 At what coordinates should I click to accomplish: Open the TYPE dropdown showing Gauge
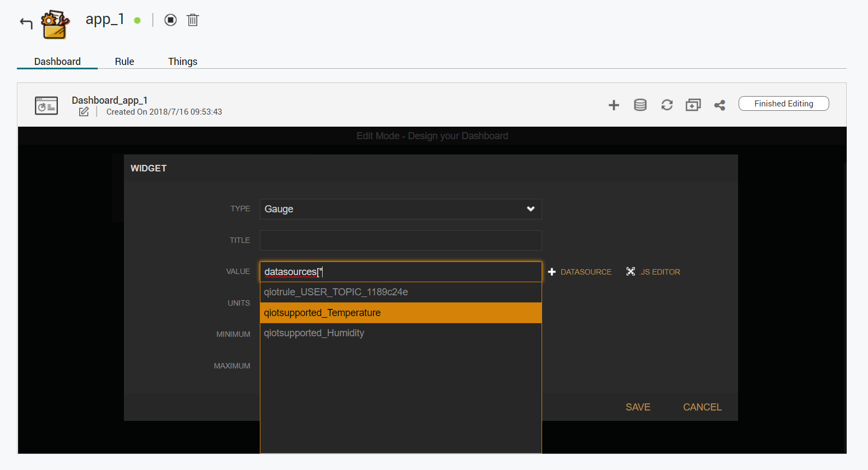pos(400,209)
